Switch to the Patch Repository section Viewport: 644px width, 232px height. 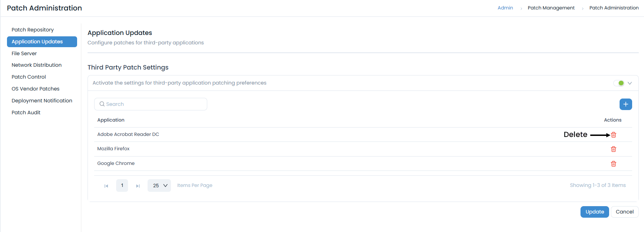33,30
